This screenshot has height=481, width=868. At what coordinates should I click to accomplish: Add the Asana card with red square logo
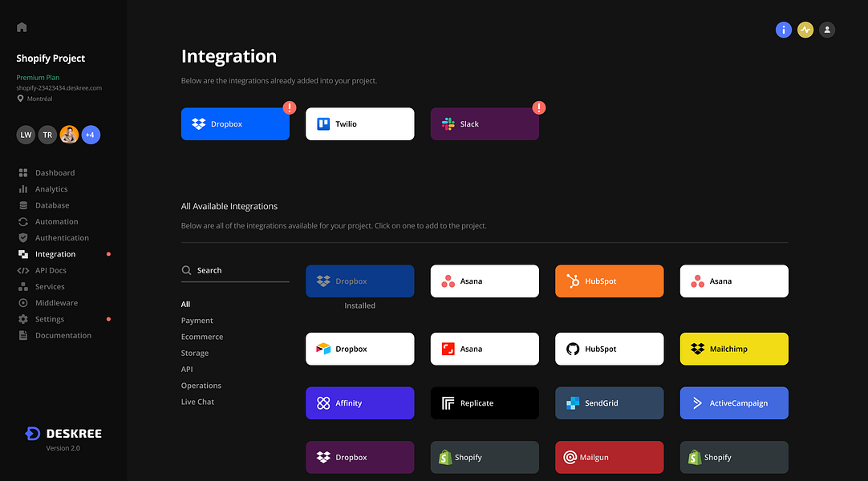(485, 349)
